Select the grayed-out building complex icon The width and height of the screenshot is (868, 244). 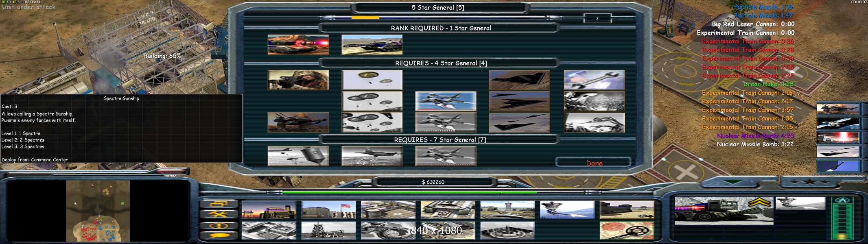(269, 231)
